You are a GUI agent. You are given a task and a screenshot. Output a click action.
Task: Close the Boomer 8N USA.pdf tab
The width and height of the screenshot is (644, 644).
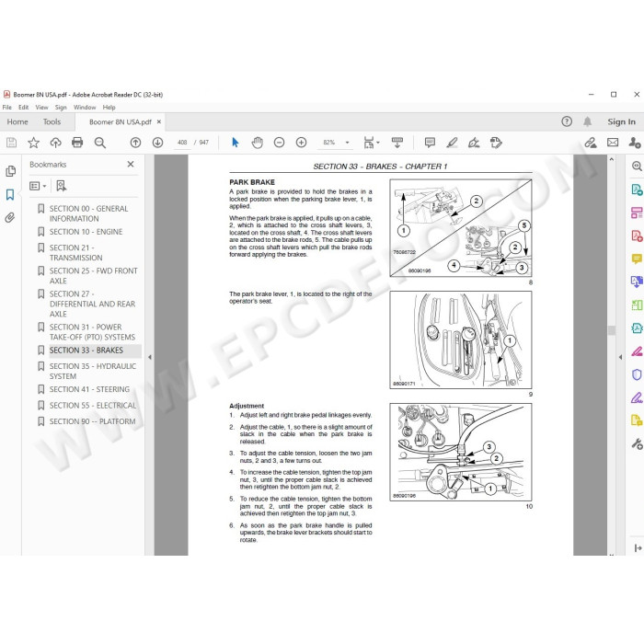[x=159, y=122]
